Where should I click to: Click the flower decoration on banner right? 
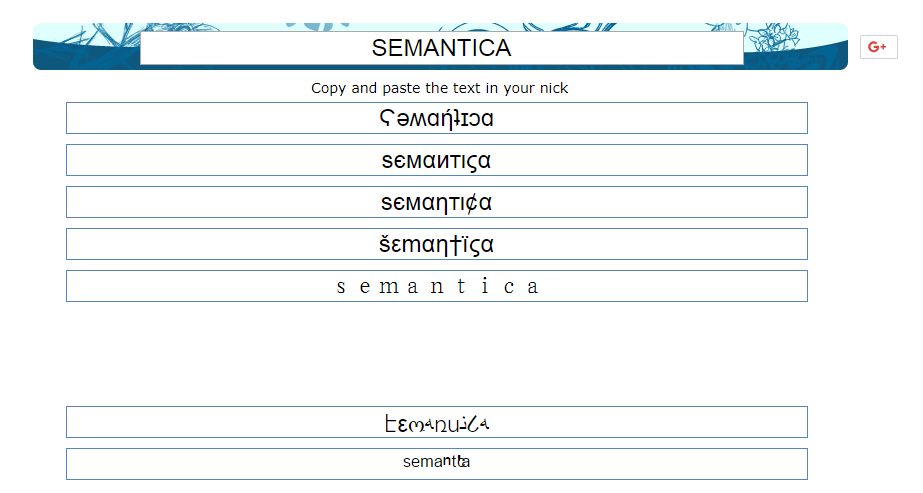click(x=773, y=39)
